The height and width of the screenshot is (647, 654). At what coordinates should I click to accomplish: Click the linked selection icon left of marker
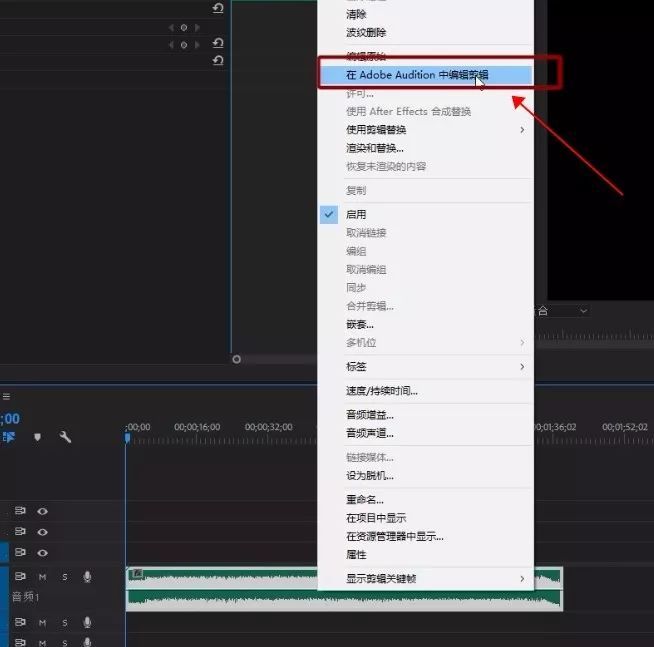(x=10, y=437)
